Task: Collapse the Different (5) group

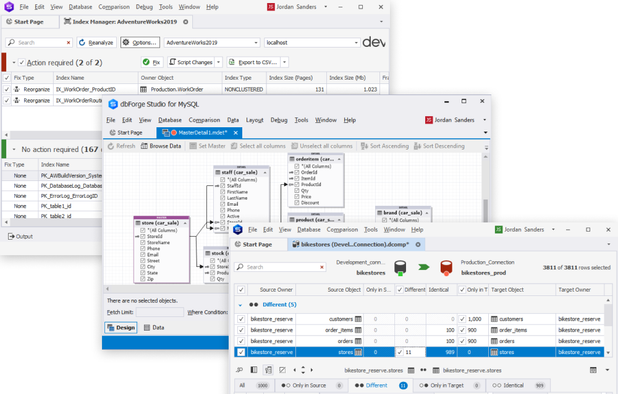Action: coord(240,305)
